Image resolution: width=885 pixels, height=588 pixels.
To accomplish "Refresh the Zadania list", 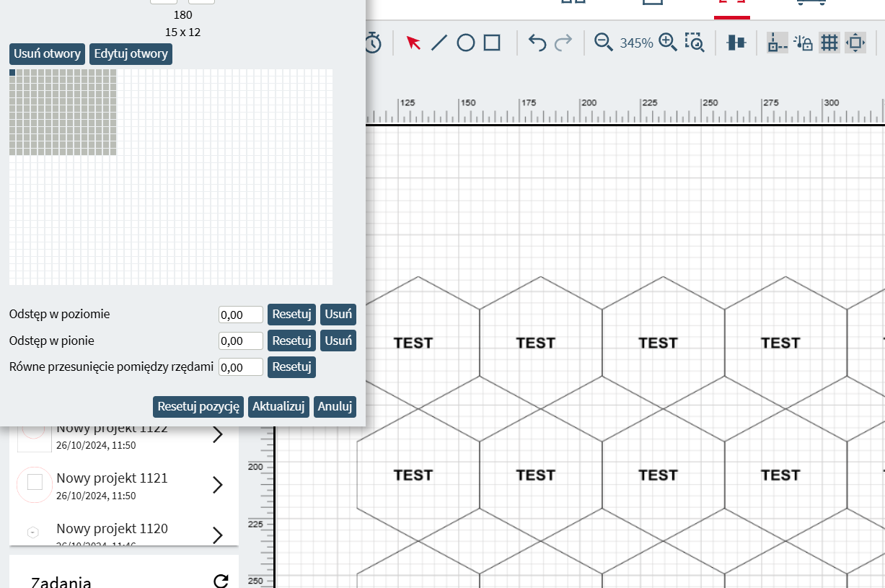I will coord(221,582).
